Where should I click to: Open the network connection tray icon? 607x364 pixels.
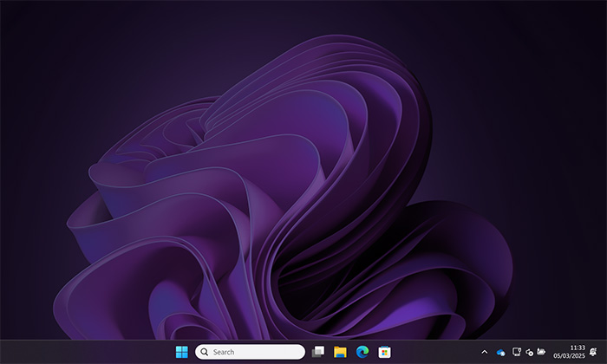(x=517, y=352)
